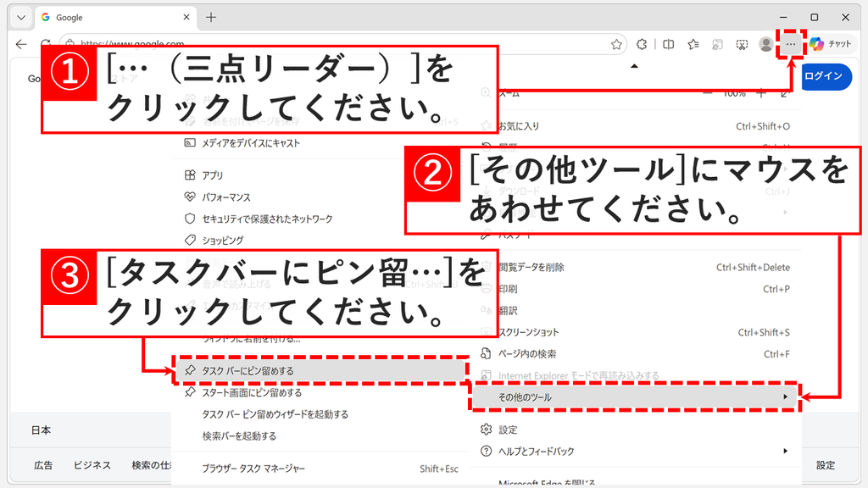
Task: Choose 翻訳 in the menu
Action: pos(635,310)
